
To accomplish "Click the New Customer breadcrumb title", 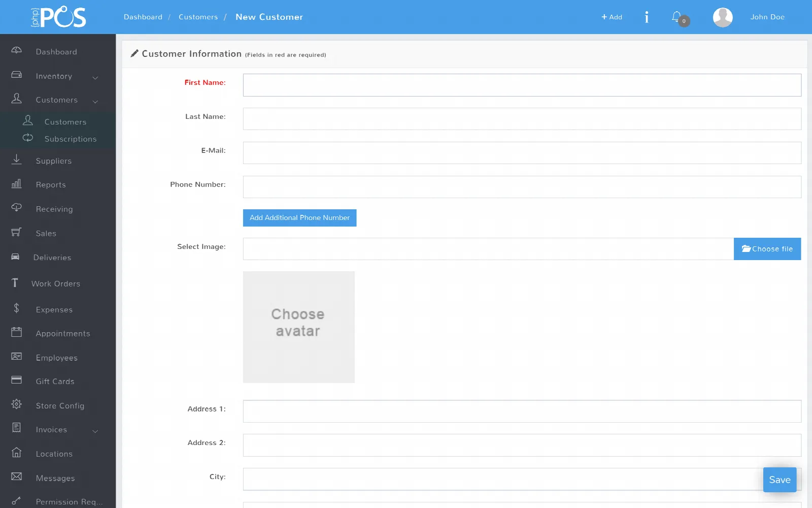I will coord(269,17).
